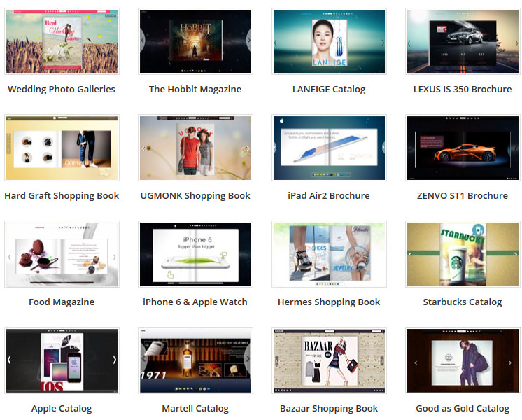Click the iPad Air2 Brochure title link
Viewport: 522px width, 420px height.
pyautogui.click(x=329, y=195)
